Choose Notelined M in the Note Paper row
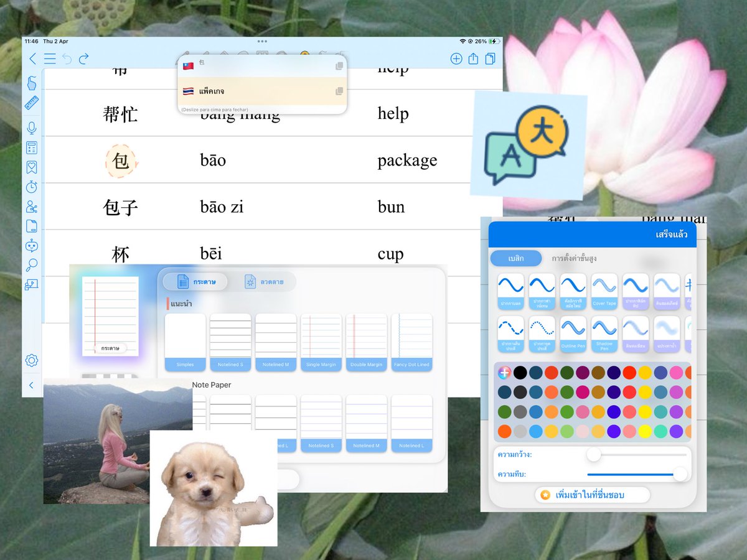The image size is (747, 560). tap(367, 423)
